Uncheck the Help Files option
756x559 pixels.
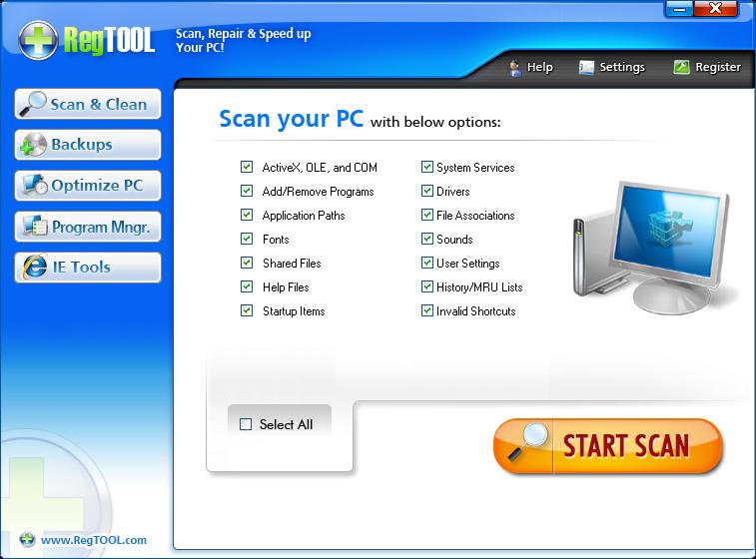(247, 286)
